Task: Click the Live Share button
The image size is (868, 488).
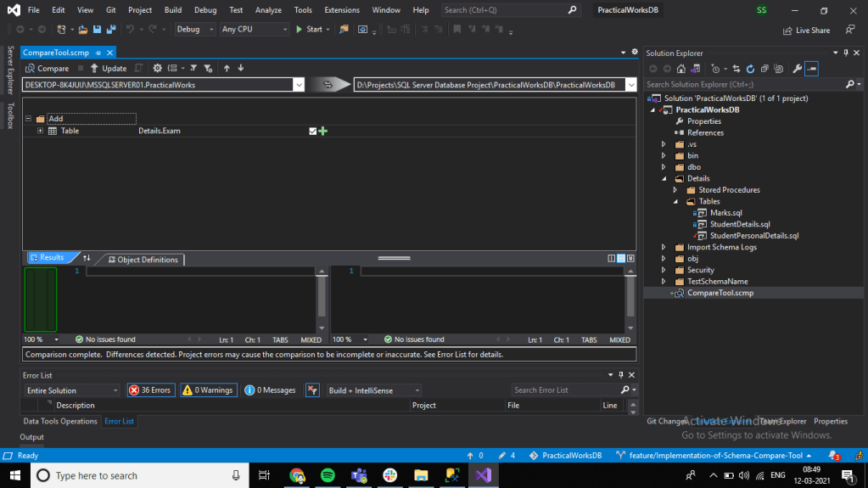Action: pyautogui.click(x=806, y=30)
